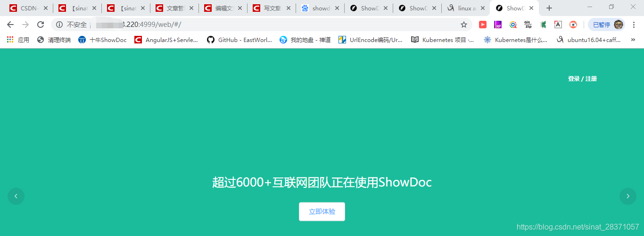This screenshot has height=236, width=644.
Task: Close the 写文章 tab
Action: [x=289, y=8]
